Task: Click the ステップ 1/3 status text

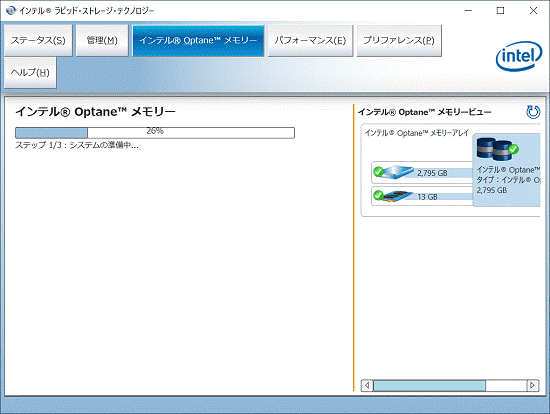Action: [77, 145]
